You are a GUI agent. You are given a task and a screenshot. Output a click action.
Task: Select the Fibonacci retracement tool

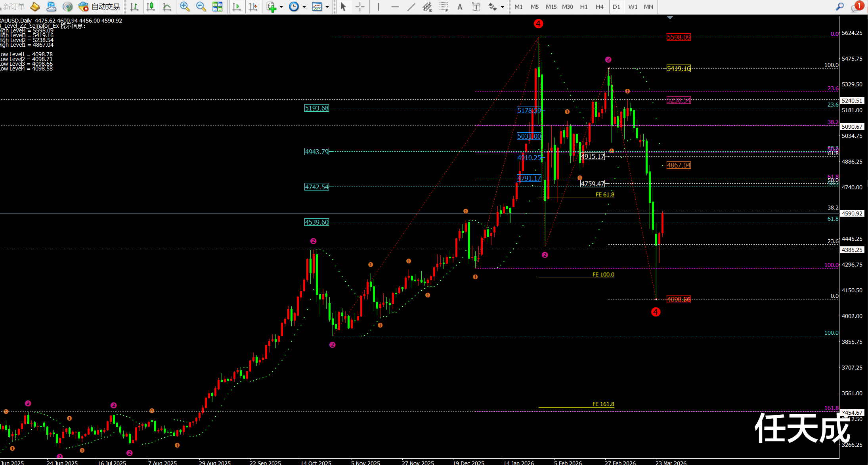(x=444, y=7)
